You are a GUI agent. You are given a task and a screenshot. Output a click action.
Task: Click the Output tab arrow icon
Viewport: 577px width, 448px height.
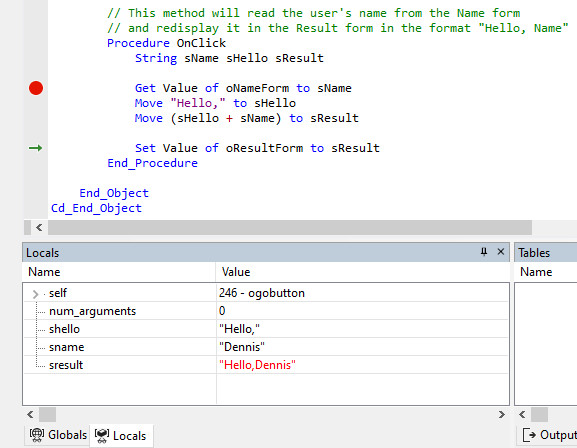coord(529,435)
